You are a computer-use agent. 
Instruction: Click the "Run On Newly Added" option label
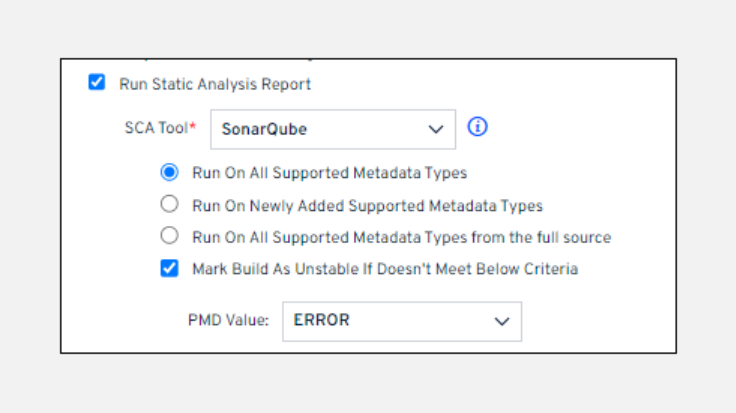tap(367, 205)
